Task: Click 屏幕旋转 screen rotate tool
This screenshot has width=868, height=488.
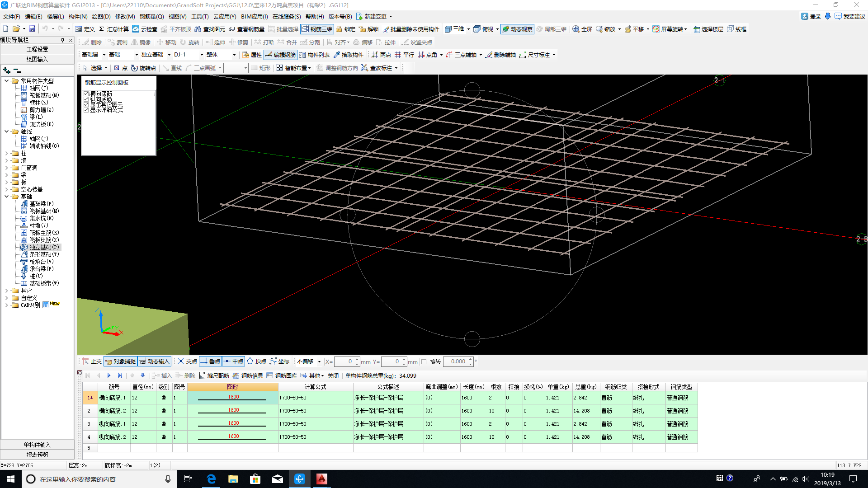Action: (669, 29)
